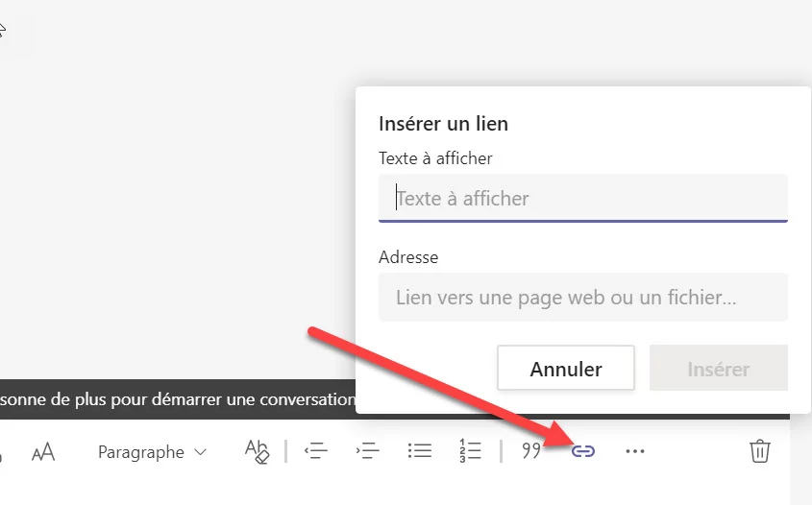Click the insert link chain icon
This screenshot has width=812, height=505.
[x=583, y=451]
